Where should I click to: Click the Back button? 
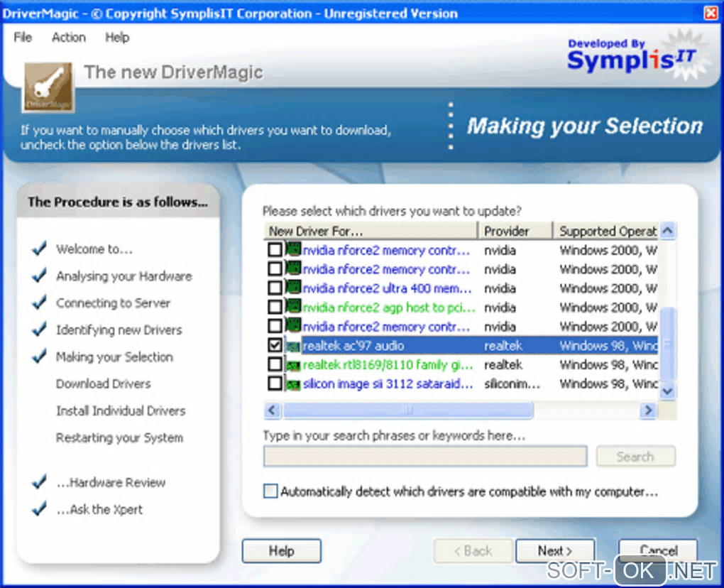473,550
